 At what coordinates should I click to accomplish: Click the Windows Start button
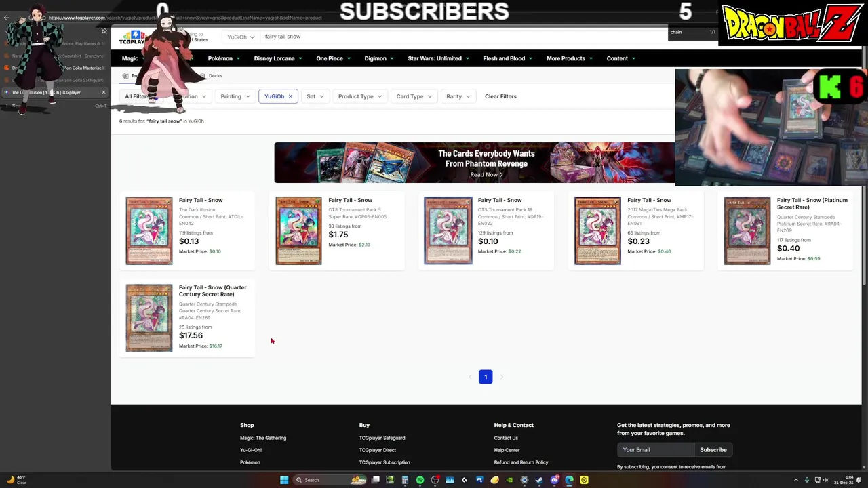pyautogui.click(x=284, y=480)
